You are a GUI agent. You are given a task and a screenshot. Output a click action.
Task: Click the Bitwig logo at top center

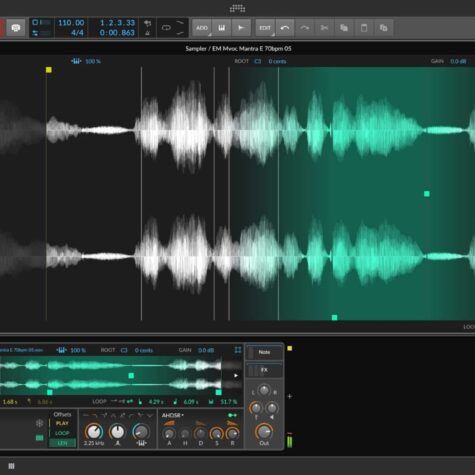point(237,8)
